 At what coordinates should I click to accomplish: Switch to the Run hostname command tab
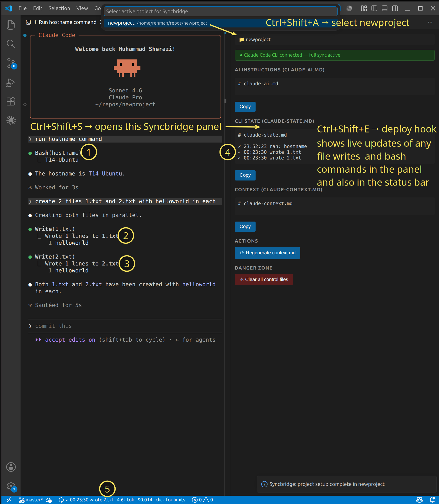pos(61,22)
